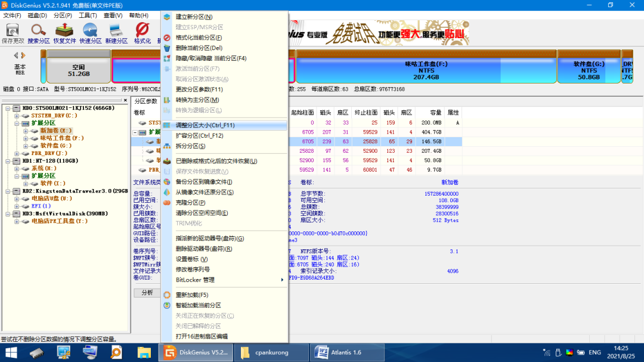
Task: Select 调整分区大小(Ctrl_F11) menu entry
Action: pos(225,125)
